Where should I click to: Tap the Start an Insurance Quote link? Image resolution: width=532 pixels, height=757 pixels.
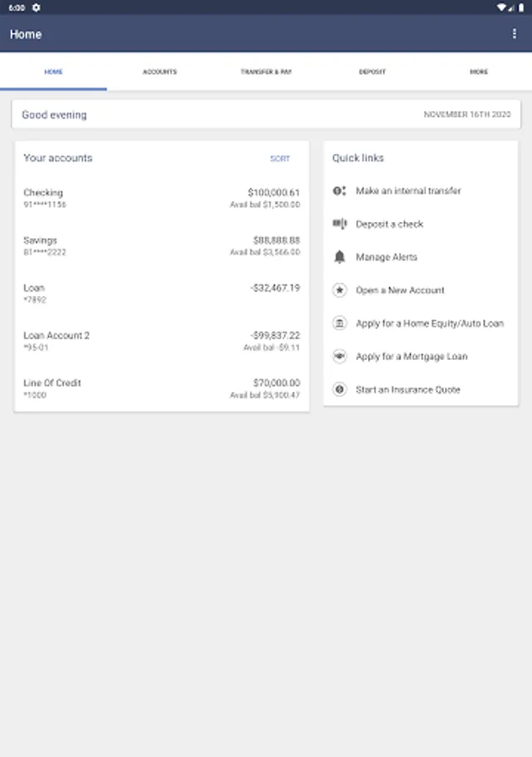[x=408, y=389]
